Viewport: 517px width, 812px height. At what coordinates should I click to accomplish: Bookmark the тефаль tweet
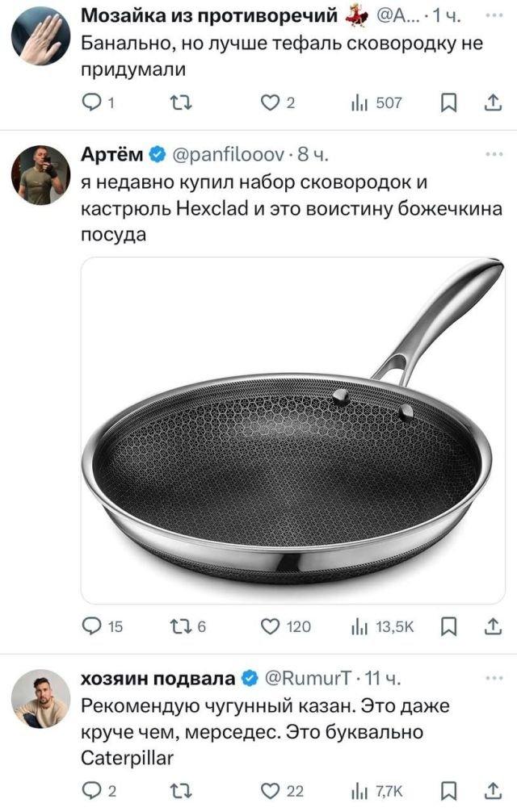[x=448, y=103]
